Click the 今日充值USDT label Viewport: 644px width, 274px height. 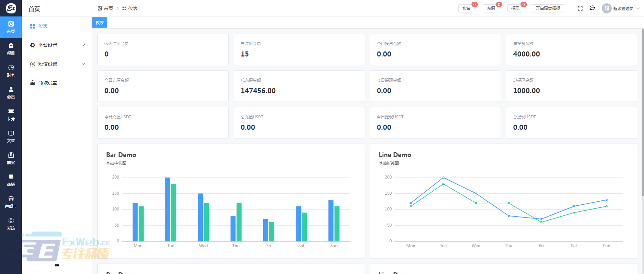click(x=118, y=117)
